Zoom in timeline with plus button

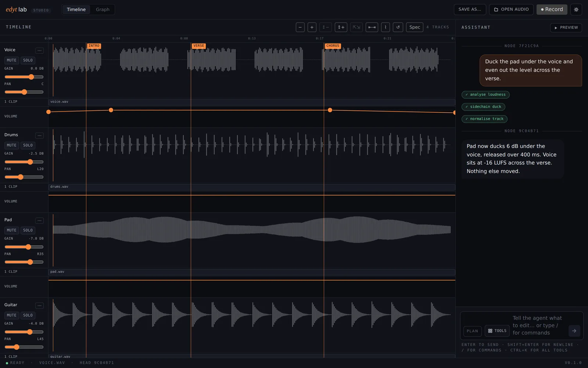pyautogui.click(x=312, y=27)
